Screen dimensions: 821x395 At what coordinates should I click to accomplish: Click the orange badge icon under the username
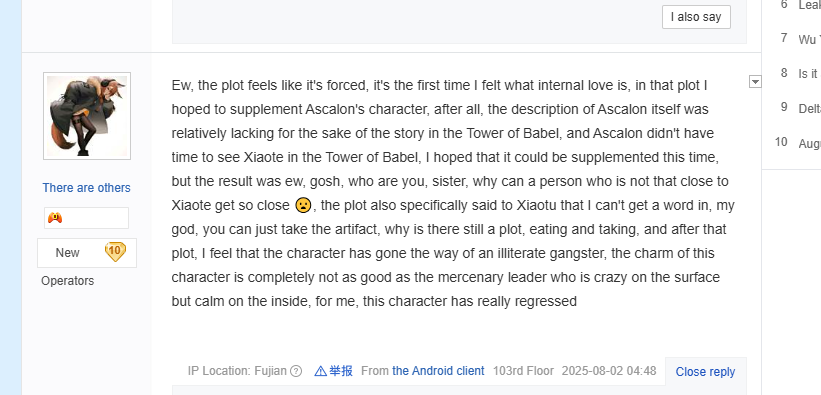(x=55, y=218)
